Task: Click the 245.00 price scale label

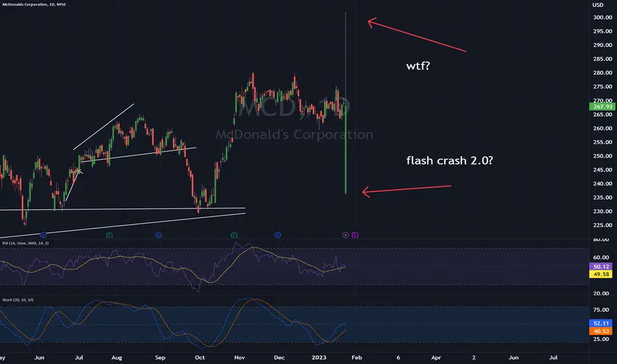Action: pos(602,170)
